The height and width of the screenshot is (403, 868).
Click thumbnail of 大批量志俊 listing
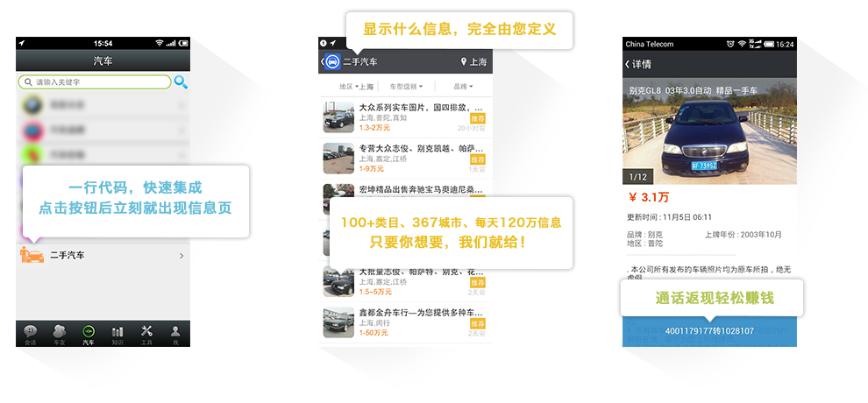click(x=338, y=282)
